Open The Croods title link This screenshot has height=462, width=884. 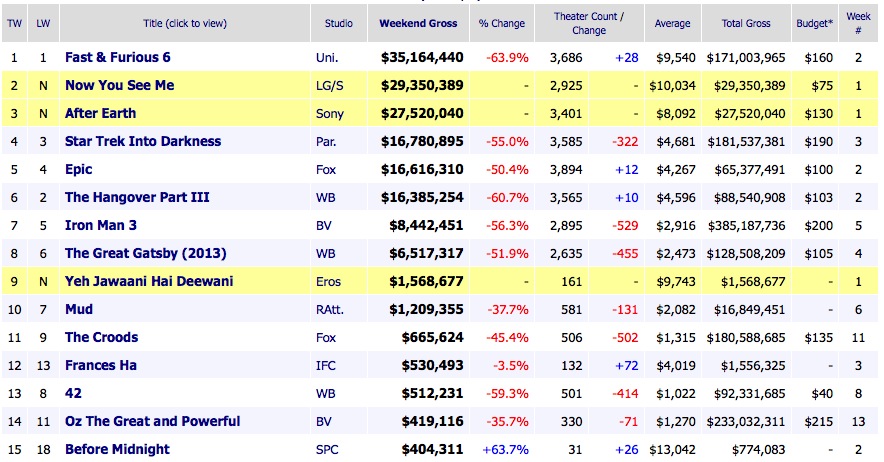(x=101, y=337)
